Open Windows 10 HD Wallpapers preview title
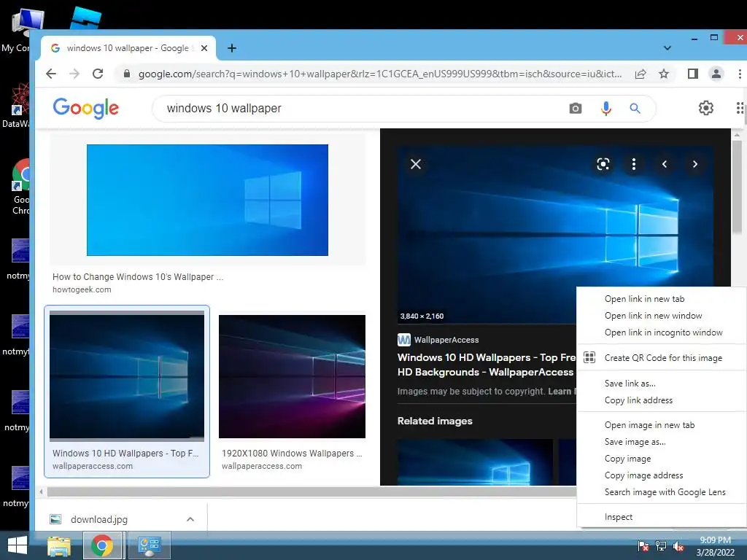The image size is (747, 560). [487, 365]
